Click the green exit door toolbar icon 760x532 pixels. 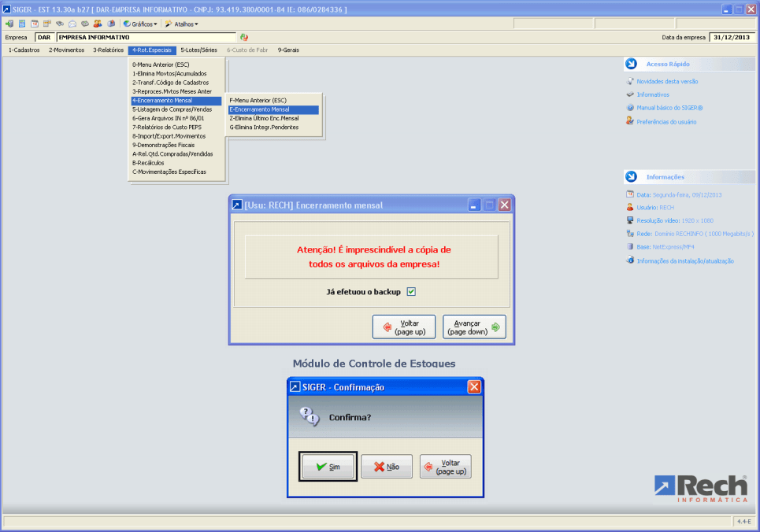[x=9, y=24]
